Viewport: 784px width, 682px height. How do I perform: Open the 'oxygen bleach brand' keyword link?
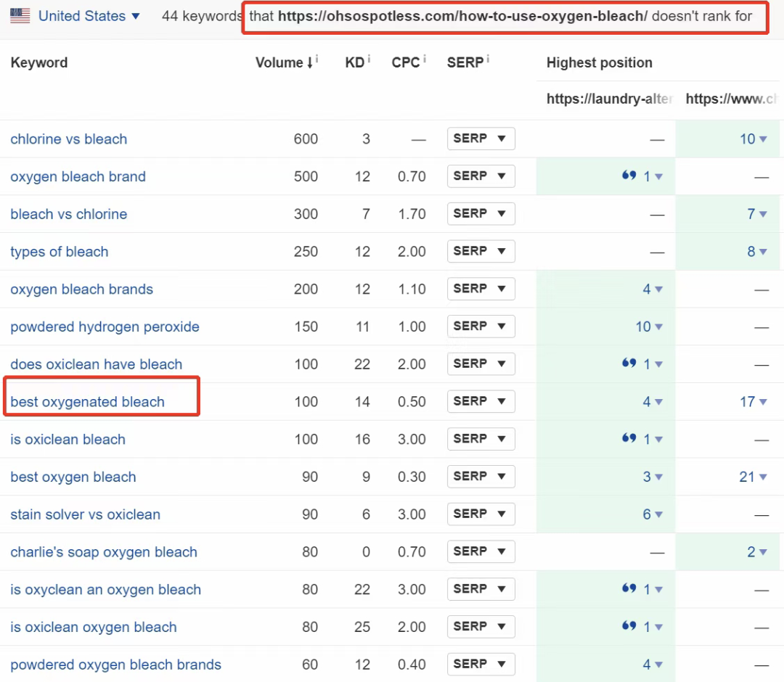point(78,176)
